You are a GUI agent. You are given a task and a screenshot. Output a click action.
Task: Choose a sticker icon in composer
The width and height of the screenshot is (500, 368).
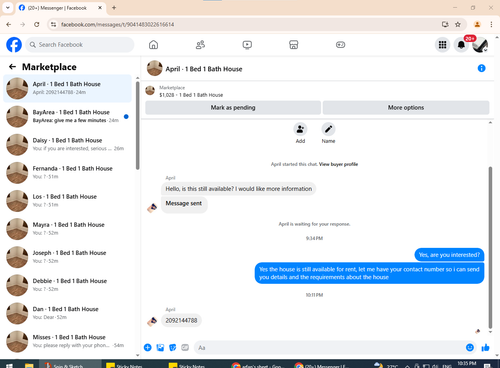click(173, 348)
